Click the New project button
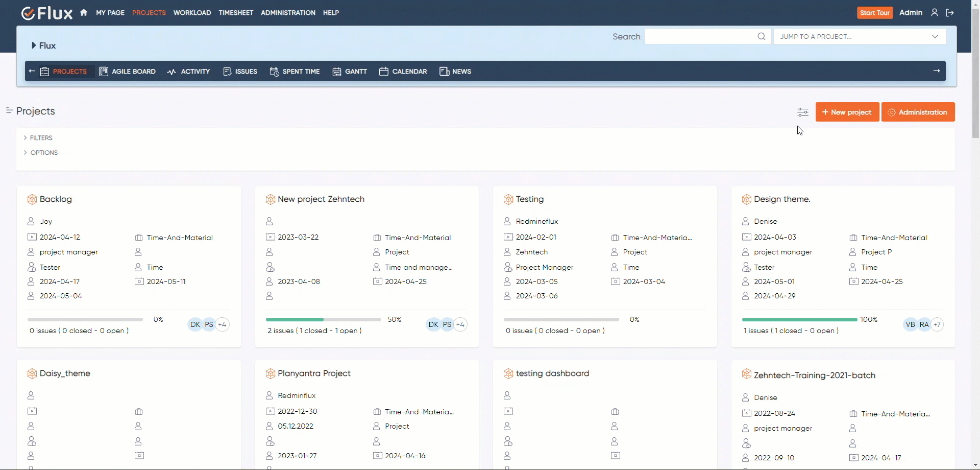The width and height of the screenshot is (980, 470). click(847, 112)
